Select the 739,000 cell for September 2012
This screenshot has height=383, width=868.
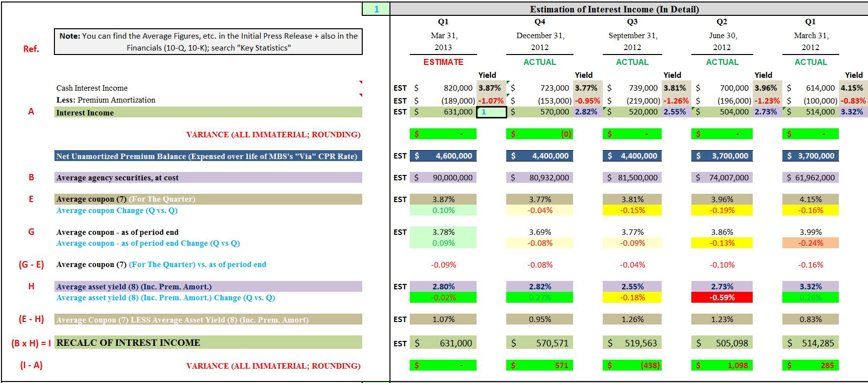(x=632, y=88)
